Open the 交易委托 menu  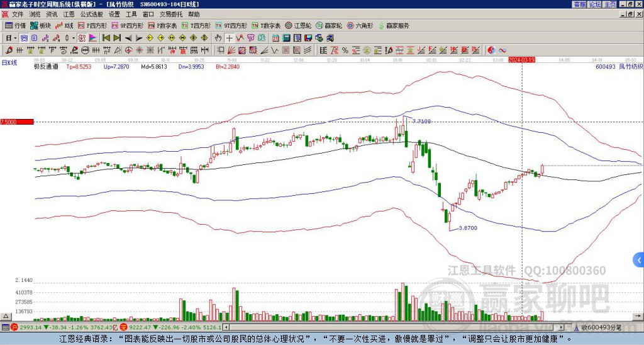tap(171, 14)
